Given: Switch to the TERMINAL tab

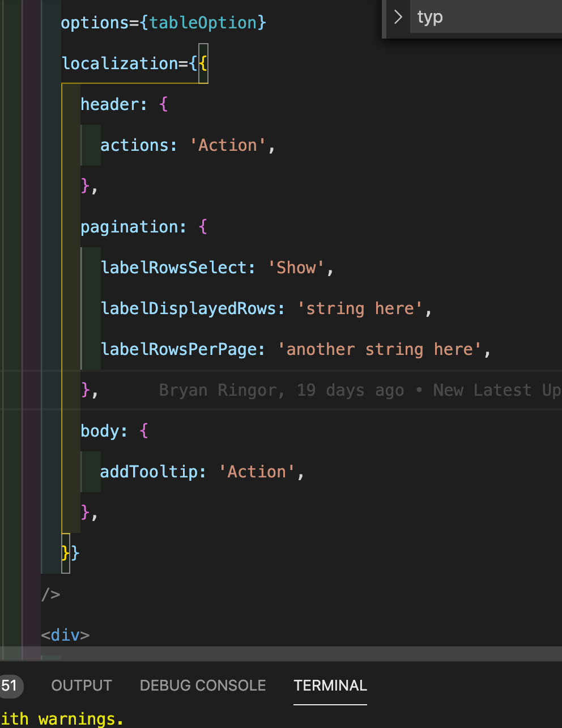Looking at the screenshot, I should pyautogui.click(x=330, y=685).
